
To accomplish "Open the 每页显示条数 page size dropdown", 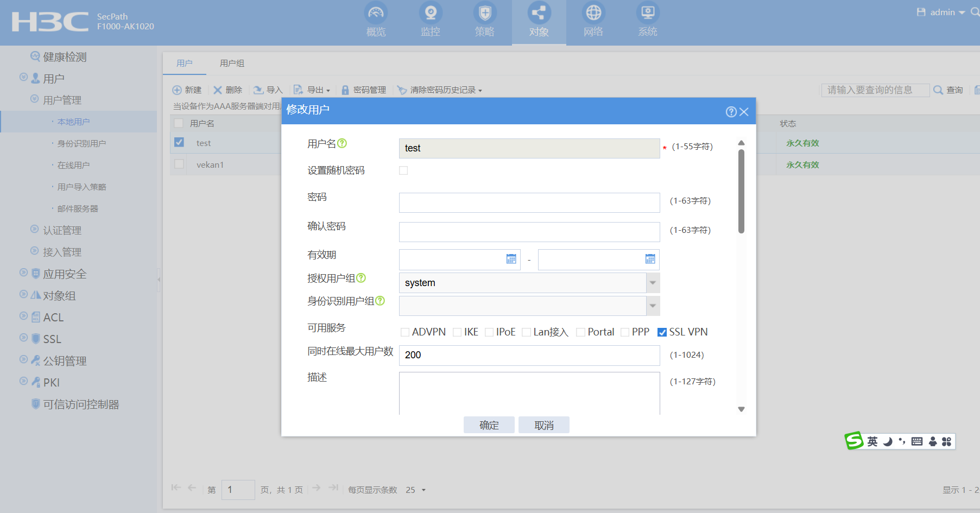I will point(416,490).
